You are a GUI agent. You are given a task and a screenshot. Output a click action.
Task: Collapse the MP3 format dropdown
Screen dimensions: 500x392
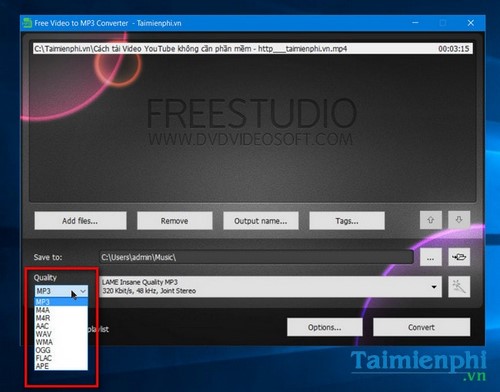(83, 291)
